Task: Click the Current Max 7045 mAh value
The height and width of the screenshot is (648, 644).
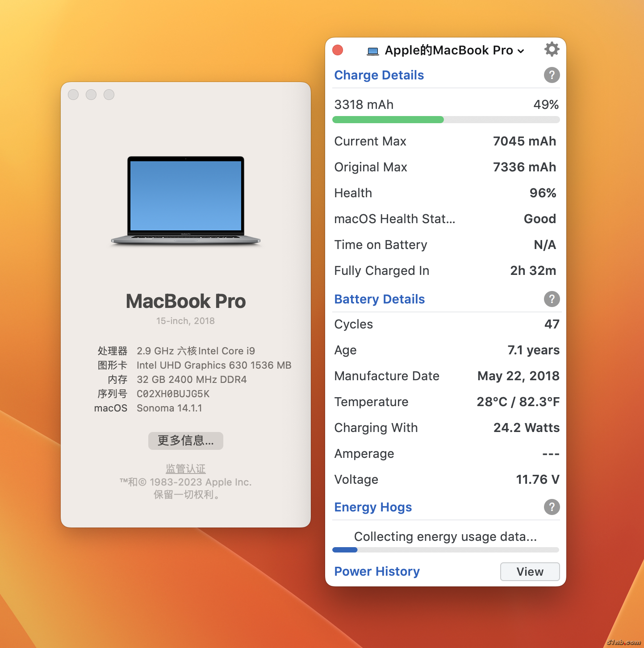Action: 525,141
